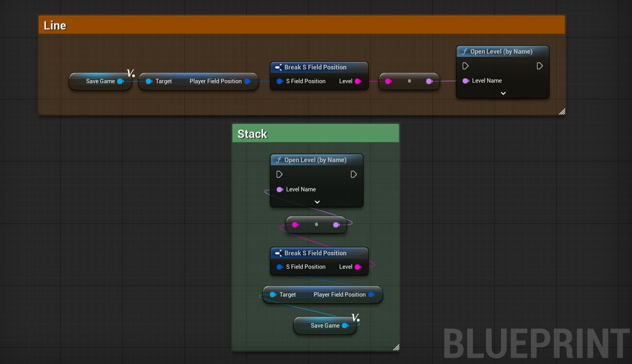Screen dimensions: 632x364
Task: Click Open Level exec input pin in Line comment
Action: (x=466, y=66)
